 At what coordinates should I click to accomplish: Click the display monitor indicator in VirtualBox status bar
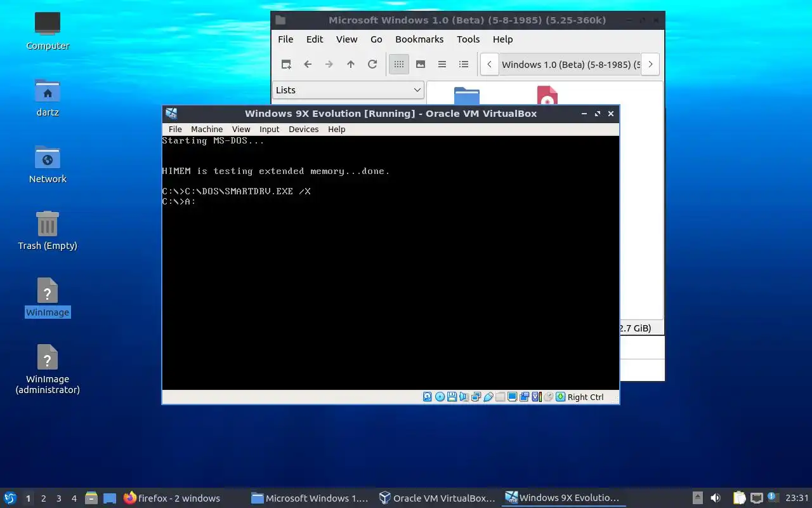click(512, 397)
